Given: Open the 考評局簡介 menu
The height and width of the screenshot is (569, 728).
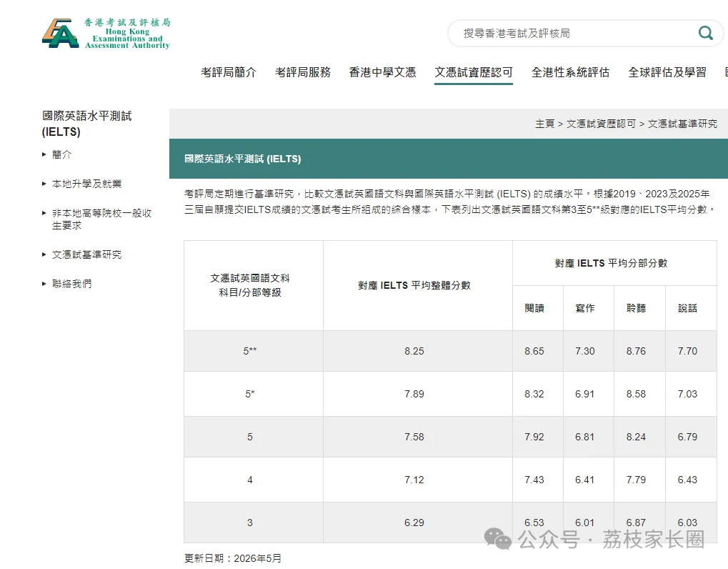Looking at the screenshot, I should point(229,72).
